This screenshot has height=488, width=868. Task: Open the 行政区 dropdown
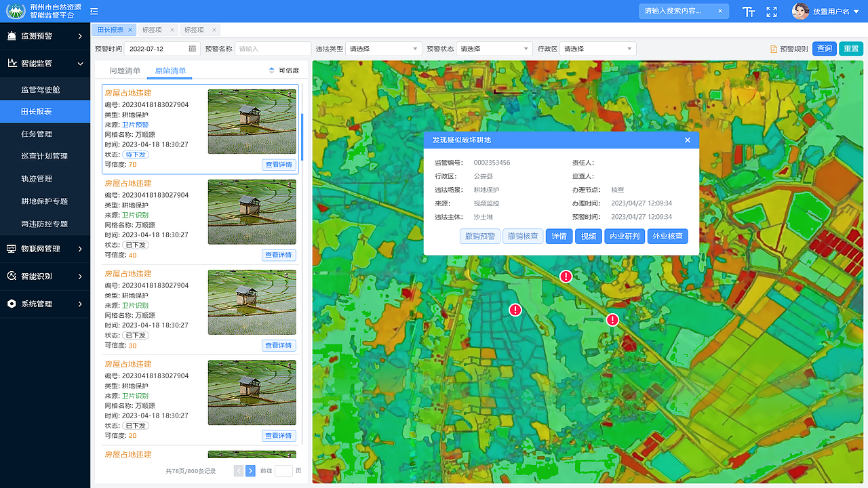tap(598, 49)
